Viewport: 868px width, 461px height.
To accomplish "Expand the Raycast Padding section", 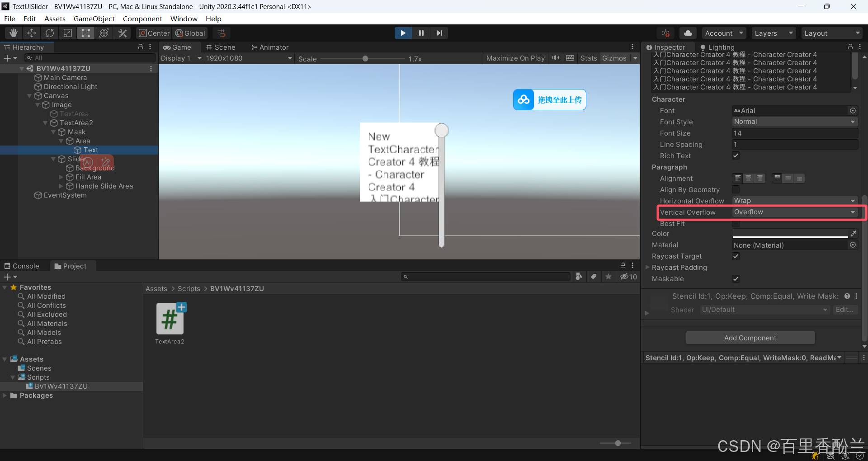I will pos(647,268).
